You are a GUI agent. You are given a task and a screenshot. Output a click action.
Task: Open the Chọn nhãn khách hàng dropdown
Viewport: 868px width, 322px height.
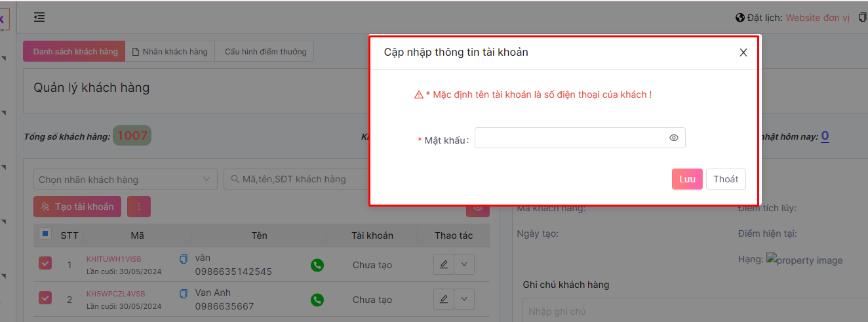[x=125, y=179]
